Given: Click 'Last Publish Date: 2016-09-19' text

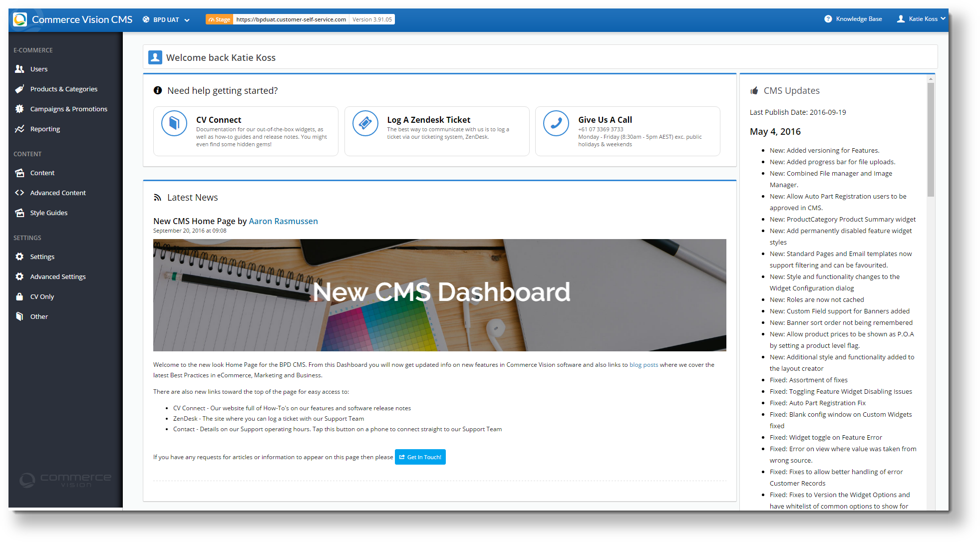Looking at the screenshot, I should point(798,112).
